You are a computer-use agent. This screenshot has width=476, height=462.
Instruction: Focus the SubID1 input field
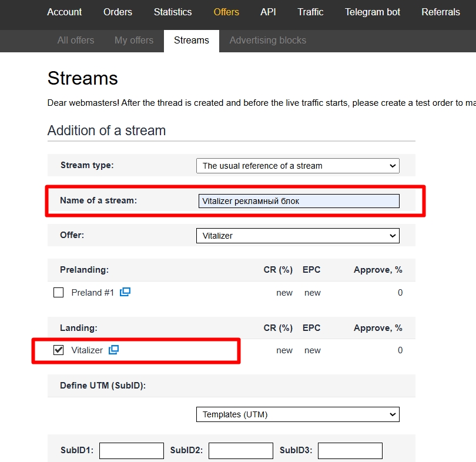point(132,451)
